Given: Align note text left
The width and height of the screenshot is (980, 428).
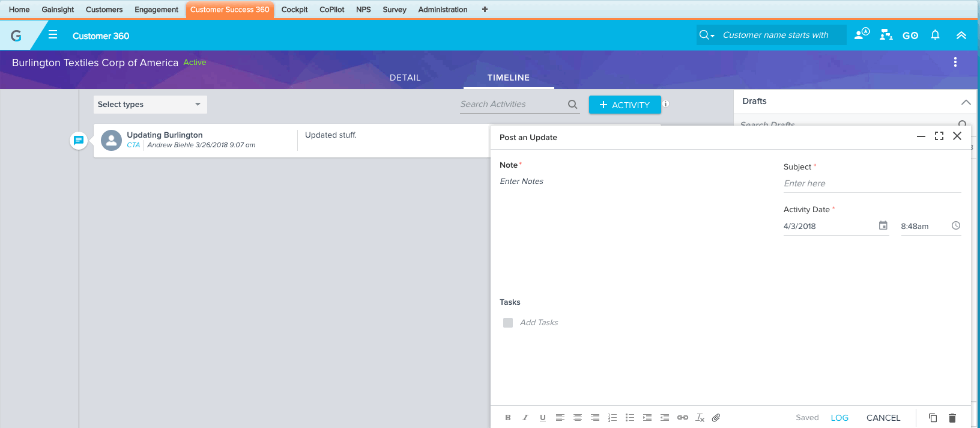Looking at the screenshot, I should [x=560, y=418].
